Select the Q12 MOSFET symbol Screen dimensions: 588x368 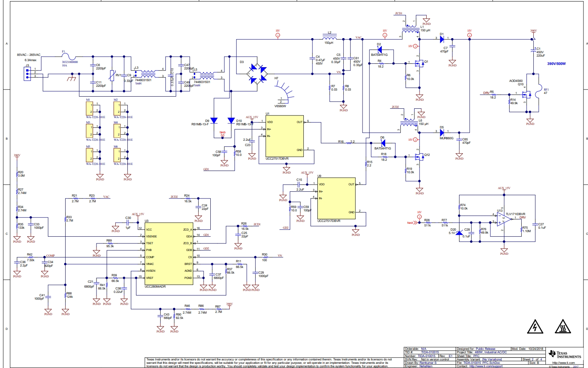click(419, 157)
